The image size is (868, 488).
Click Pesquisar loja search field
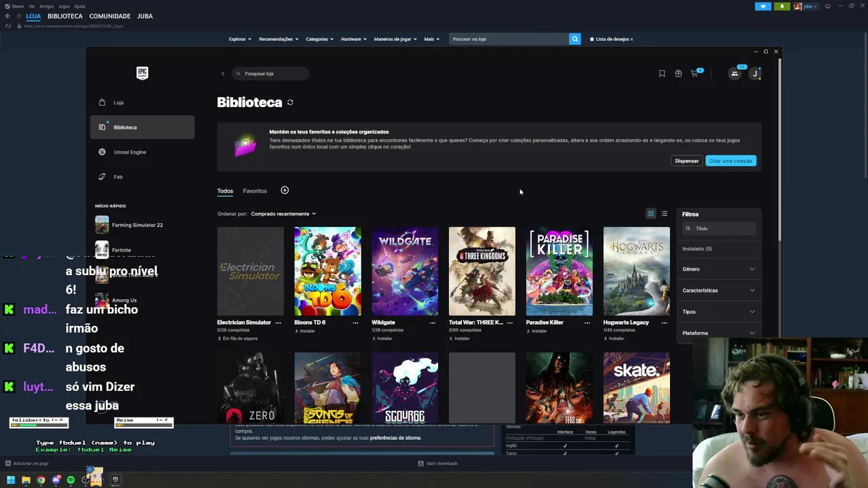[271, 73]
